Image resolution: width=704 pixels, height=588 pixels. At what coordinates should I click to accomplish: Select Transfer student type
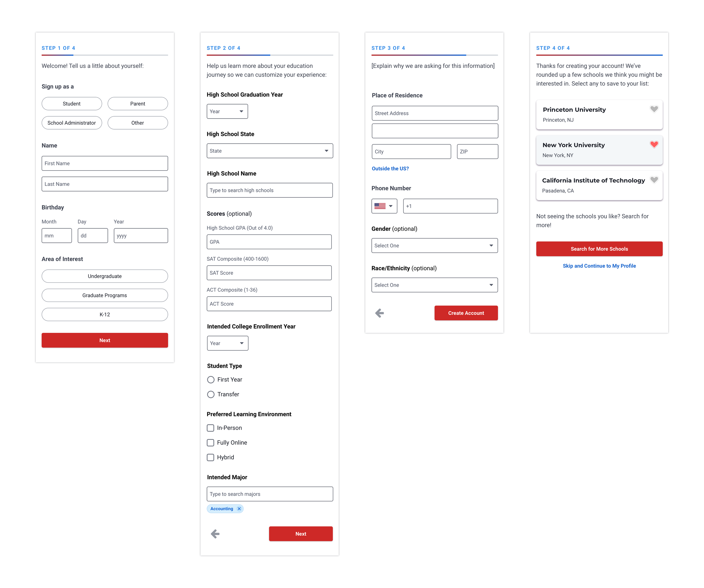tap(211, 394)
